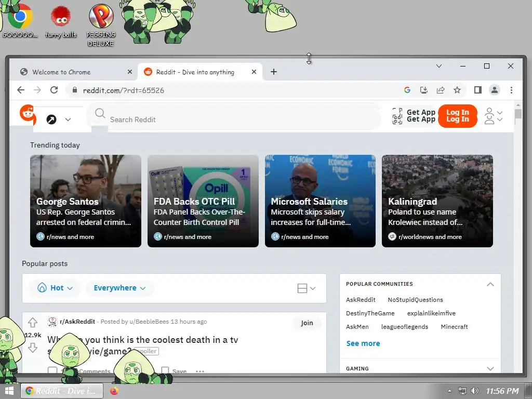The width and height of the screenshot is (532, 399).
Task: Join the r/AskReddit community
Action: (307, 323)
